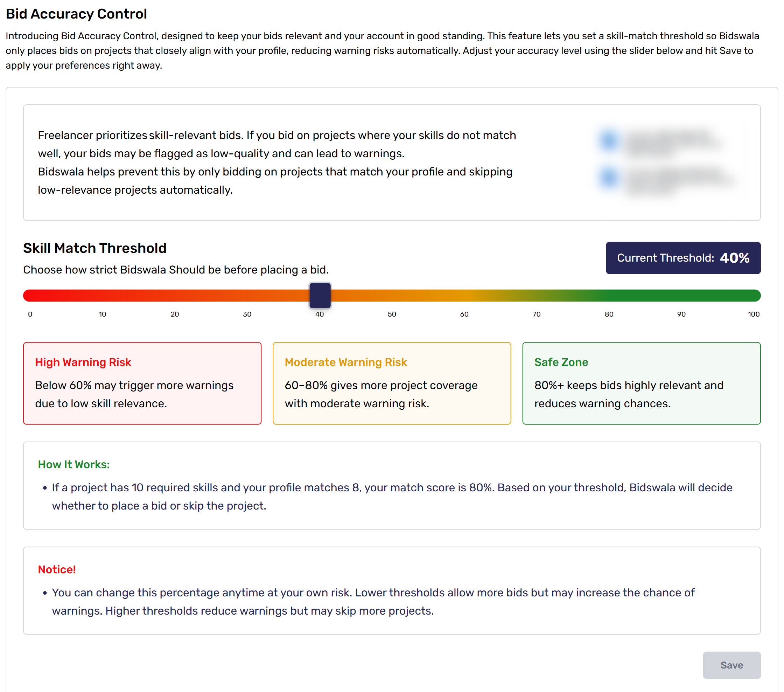This screenshot has height=692, width=784.
Task: Click the Skill Match Threshold heading
Action: (x=95, y=248)
